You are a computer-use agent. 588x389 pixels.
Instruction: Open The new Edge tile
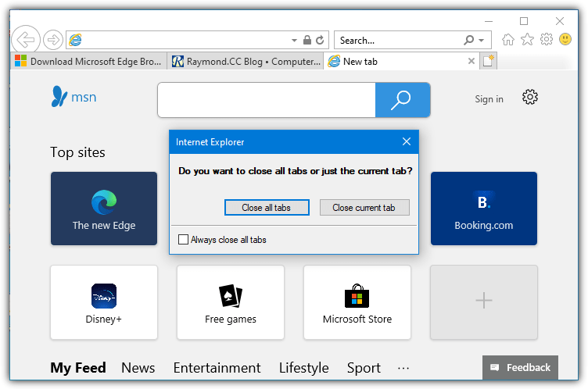tap(104, 209)
